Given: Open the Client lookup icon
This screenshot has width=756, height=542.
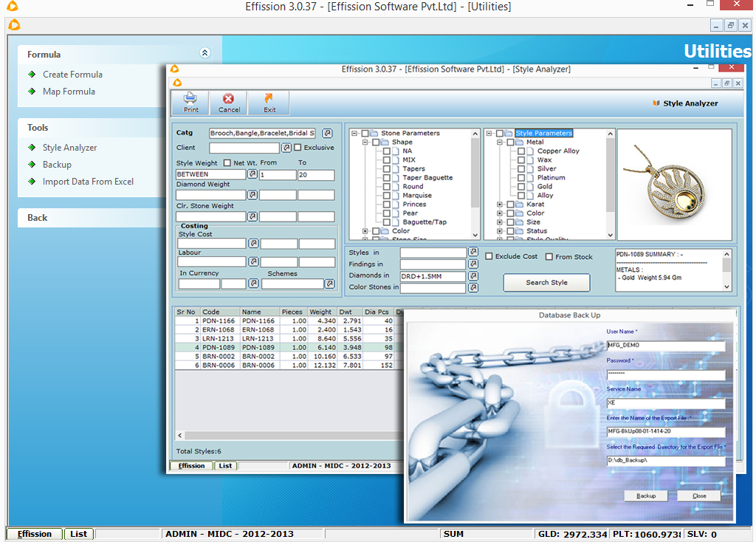Looking at the screenshot, I should [286, 148].
